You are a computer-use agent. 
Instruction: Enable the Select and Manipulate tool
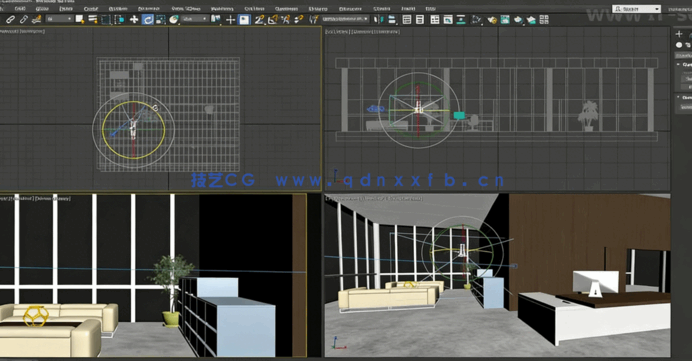[x=230, y=19]
